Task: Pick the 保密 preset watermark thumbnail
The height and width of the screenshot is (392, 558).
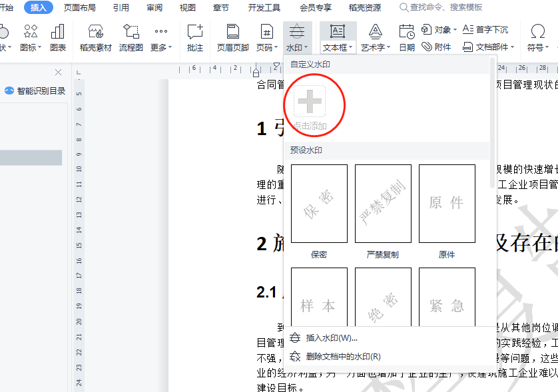Action: [x=319, y=204]
